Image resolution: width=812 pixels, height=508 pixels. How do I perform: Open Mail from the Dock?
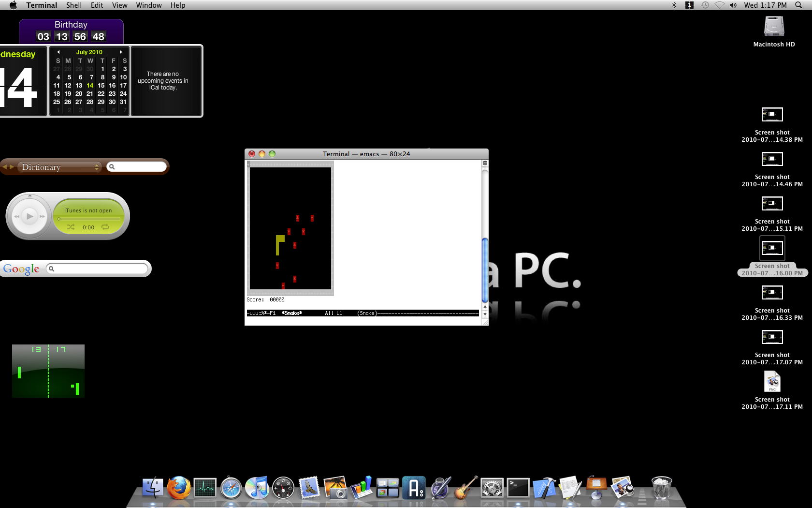pyautogui.click(x=309, y=488)
